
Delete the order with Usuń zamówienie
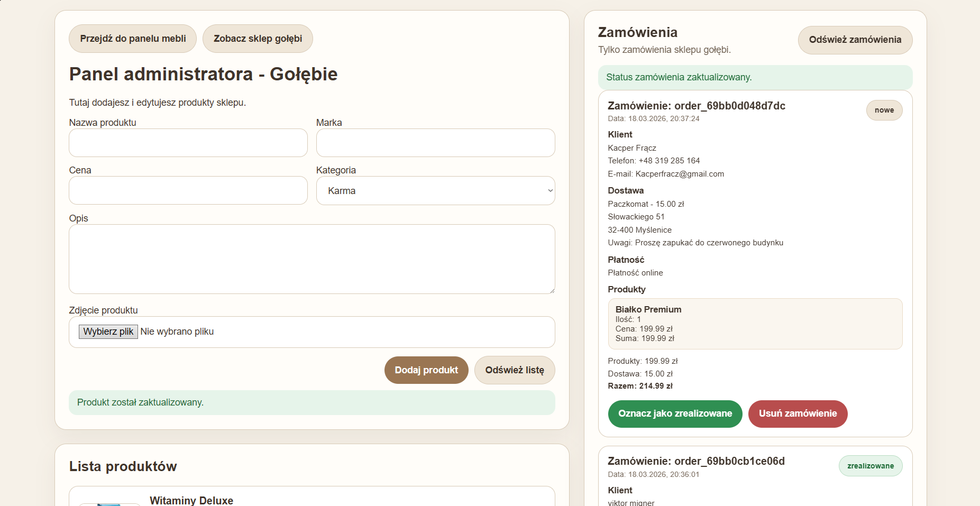coord(797,413)
